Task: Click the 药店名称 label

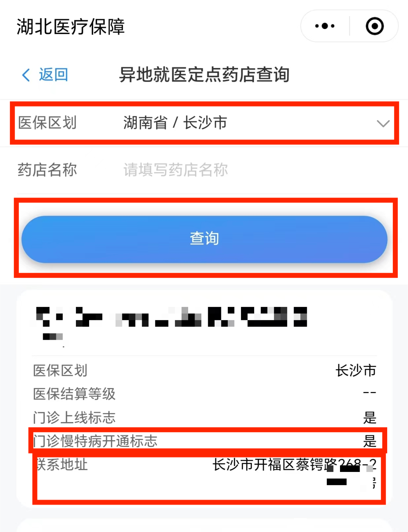Action: click(47, 170)
